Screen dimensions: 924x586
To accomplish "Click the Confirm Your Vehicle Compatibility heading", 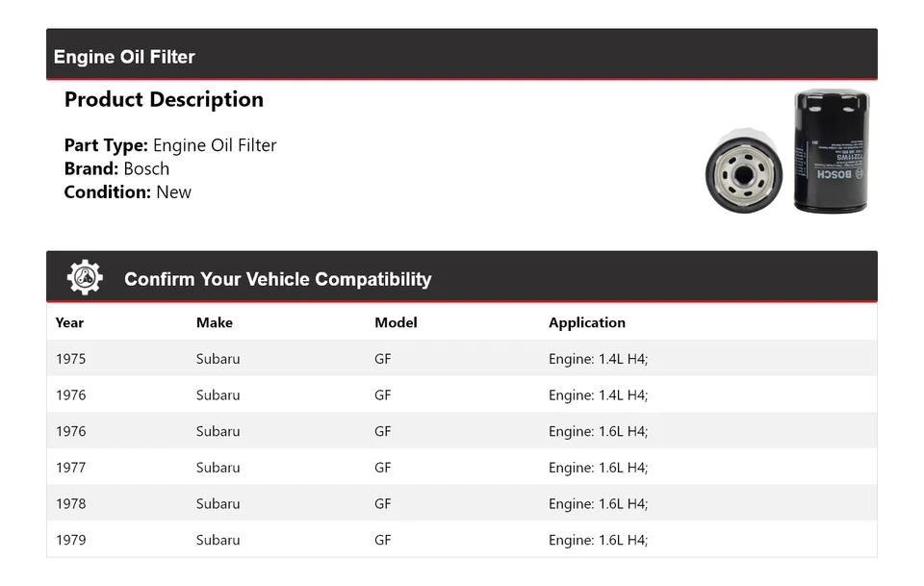I will [277, 280].
